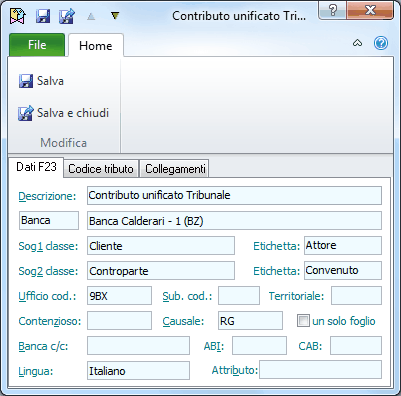This screenshot has height=396, width=401.
Task: Click quick access save-and-close icon
Action: (67, 16)
